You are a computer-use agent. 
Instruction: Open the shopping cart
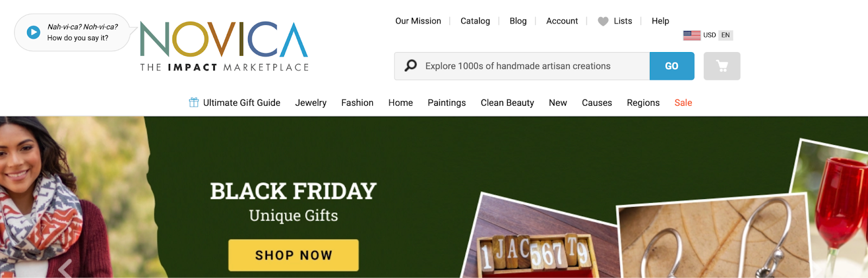(722, 66)
